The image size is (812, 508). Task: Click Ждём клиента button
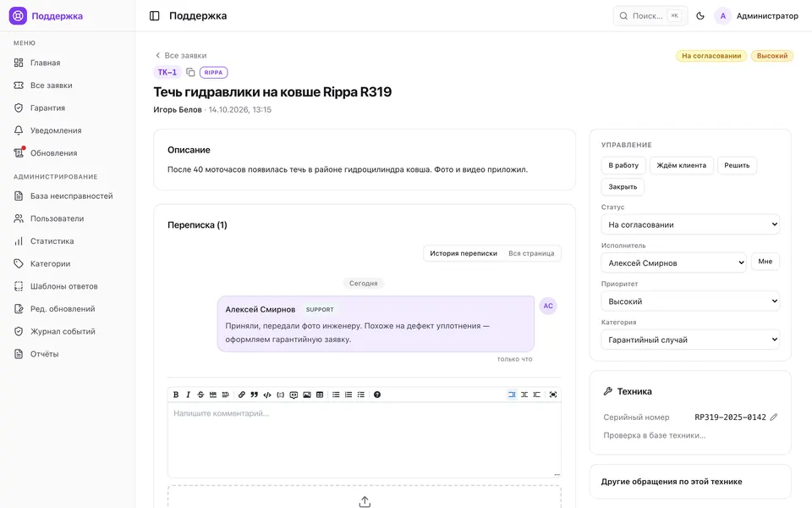click(682, 165)
